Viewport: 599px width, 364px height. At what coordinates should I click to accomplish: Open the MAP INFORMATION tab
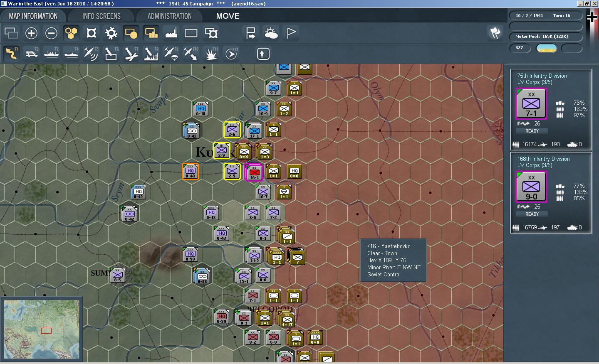[33, 16]
